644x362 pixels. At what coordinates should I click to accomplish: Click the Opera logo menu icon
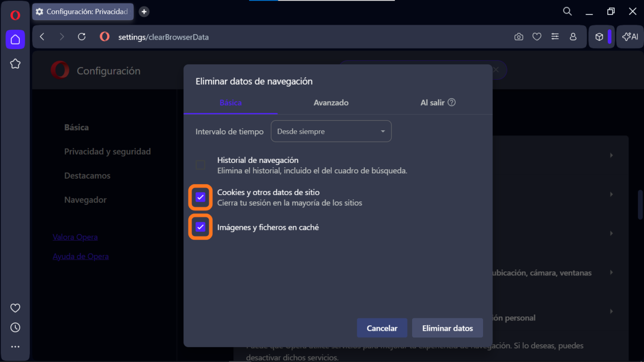coord(15,15)
